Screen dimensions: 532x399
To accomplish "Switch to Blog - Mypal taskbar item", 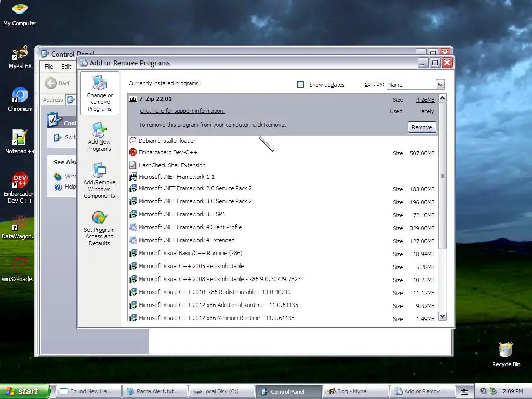I will tap(355, 391).
